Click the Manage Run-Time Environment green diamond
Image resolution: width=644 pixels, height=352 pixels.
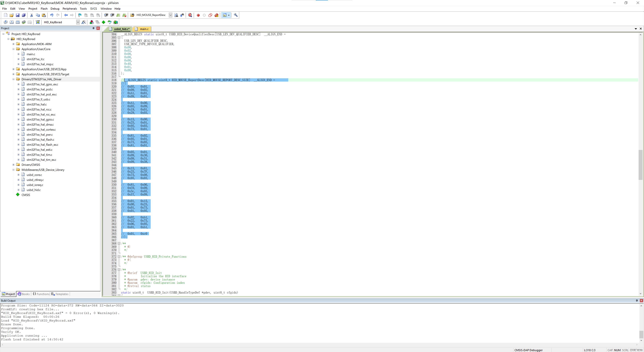pos(103,22)
